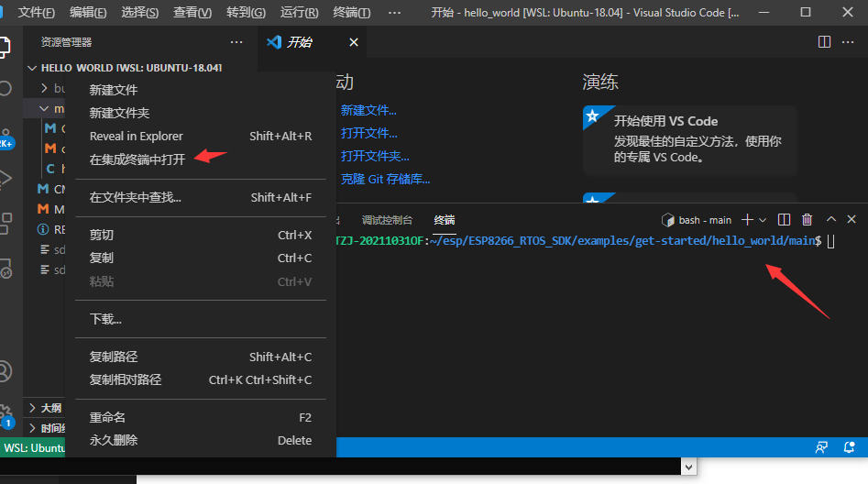Collapse the expanded 'm' folder
The image size is (868, 484).
coord(44,108)
